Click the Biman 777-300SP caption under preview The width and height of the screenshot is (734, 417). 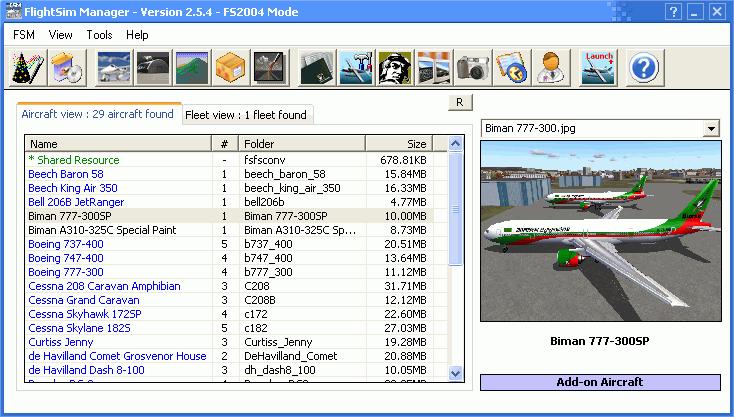(600, 341)
